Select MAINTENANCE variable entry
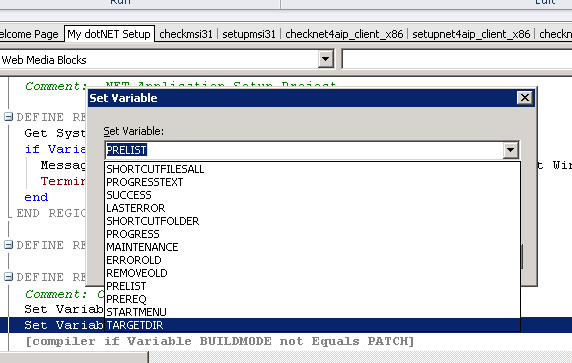This screenshot has width=572, height=363. coord(312,247)
